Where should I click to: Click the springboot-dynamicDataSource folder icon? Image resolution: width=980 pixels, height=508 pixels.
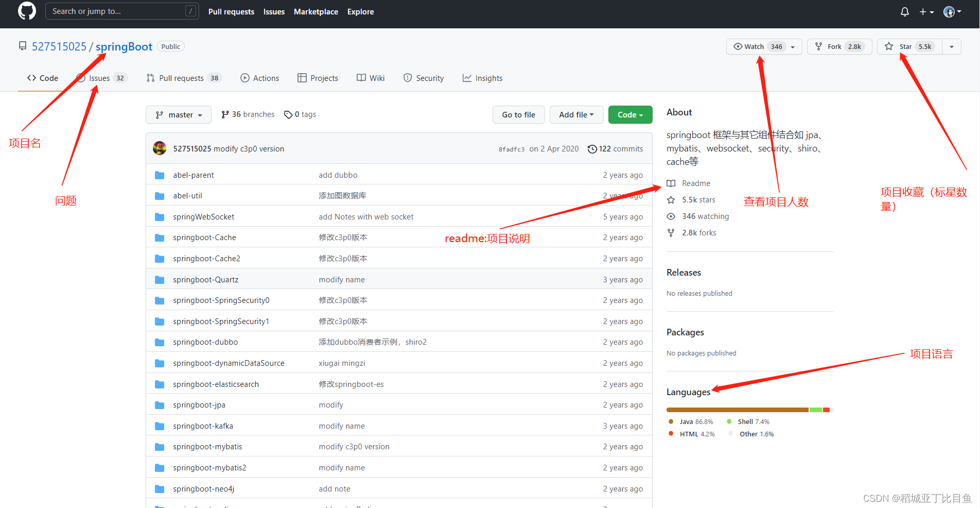(x=160, y=363)
